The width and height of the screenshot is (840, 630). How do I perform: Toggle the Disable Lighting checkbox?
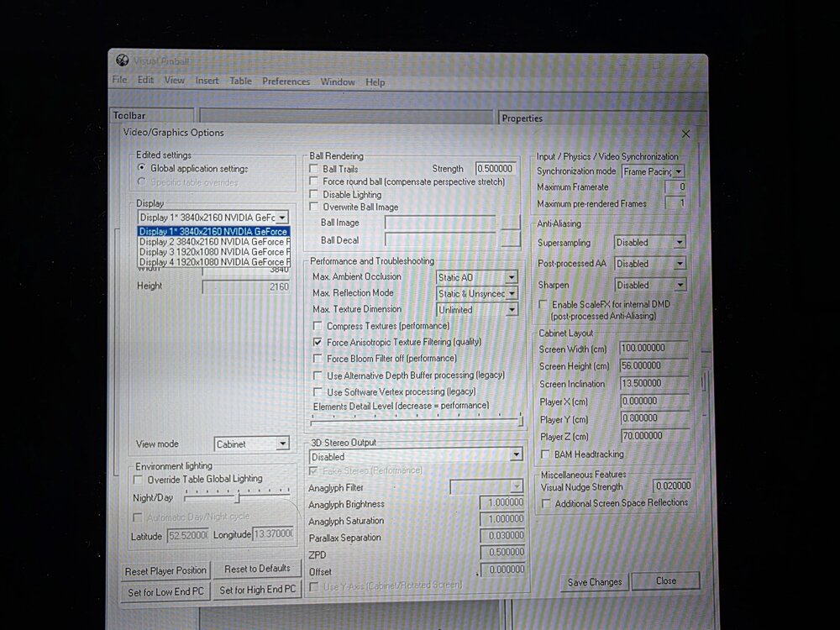tap(314, 194)
